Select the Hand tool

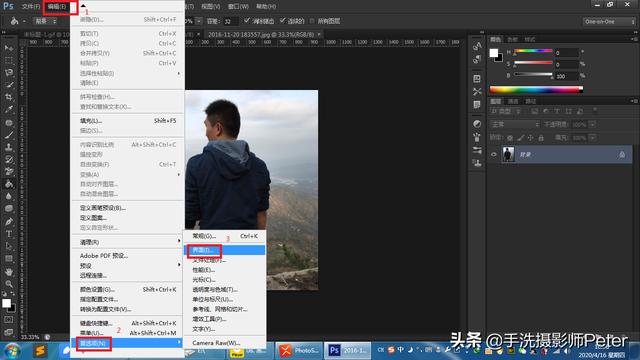[x=9, y=271]
